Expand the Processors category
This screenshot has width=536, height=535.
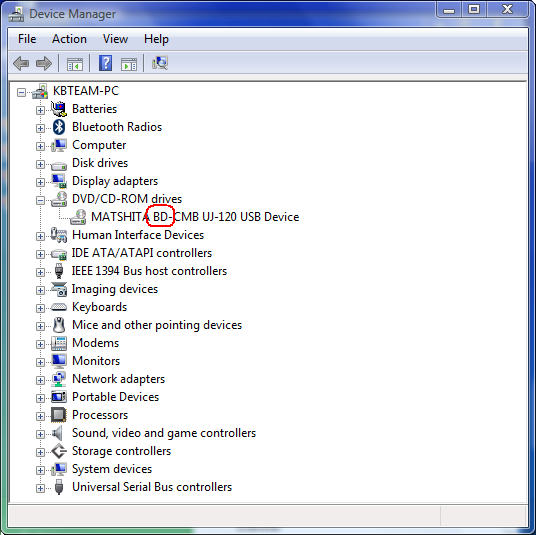pyautogui.click(x=40, y=416)
